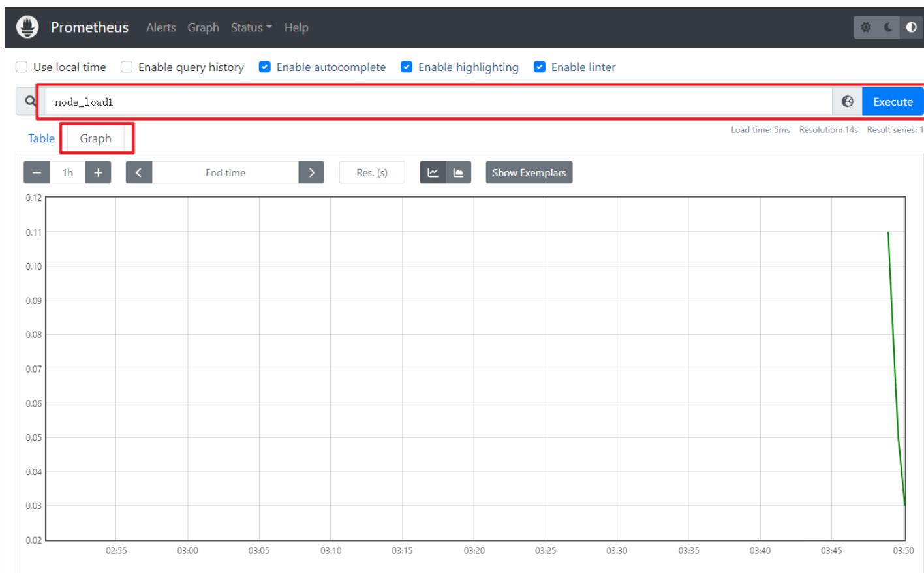Viewport: 924px width, 573px height.
Task: Uncheck Enable highlighting option
Action: (407, 67)
